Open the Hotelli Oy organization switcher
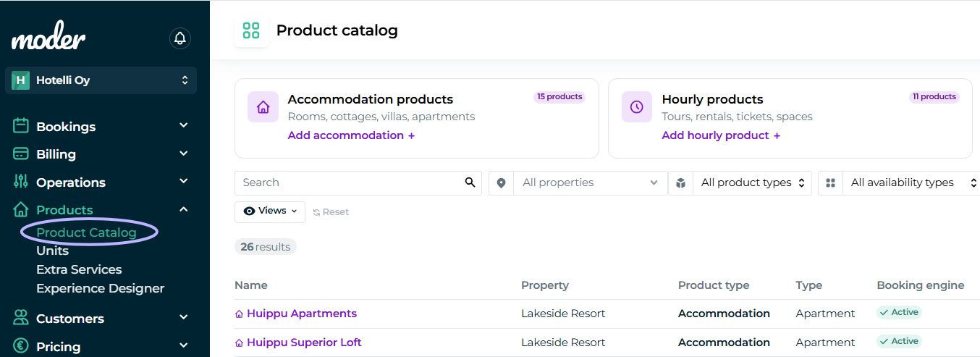This screenshot has width=980, height=357. point(101,80)
